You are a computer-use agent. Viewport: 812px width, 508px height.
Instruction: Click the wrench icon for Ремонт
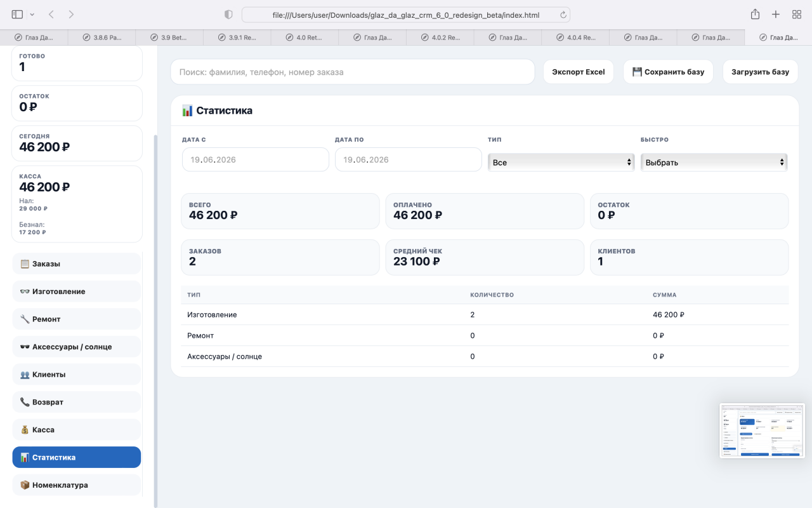[25, 319]
